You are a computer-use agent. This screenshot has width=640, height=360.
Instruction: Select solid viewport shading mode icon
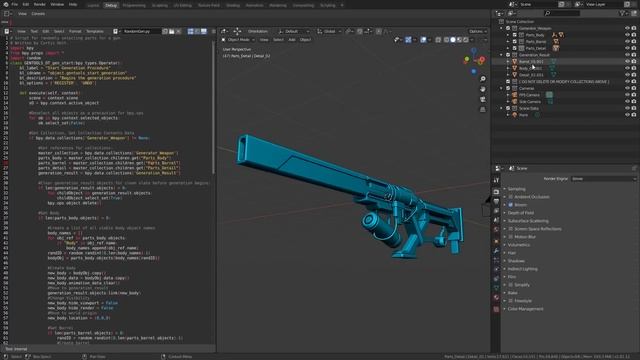pyautogui.click(x=453, y=40)
